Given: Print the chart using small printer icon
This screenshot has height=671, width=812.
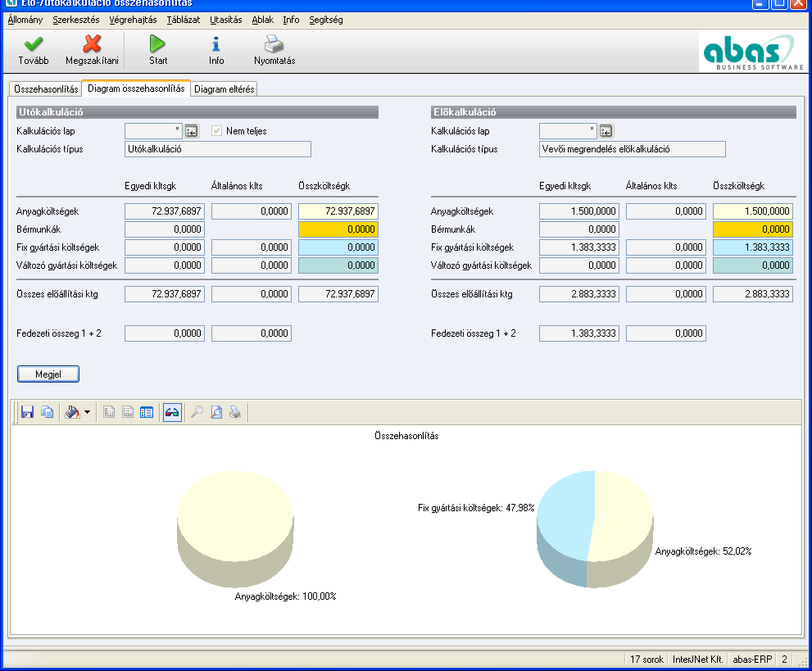Looking at the screenshot, I should 235,412.
